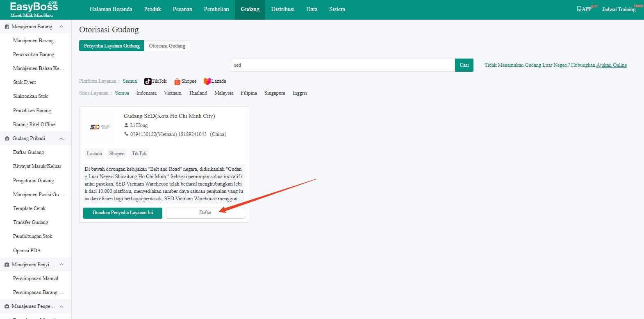
Task: Open Daftar Gudang sidebar item
Action: coord(28,152)
